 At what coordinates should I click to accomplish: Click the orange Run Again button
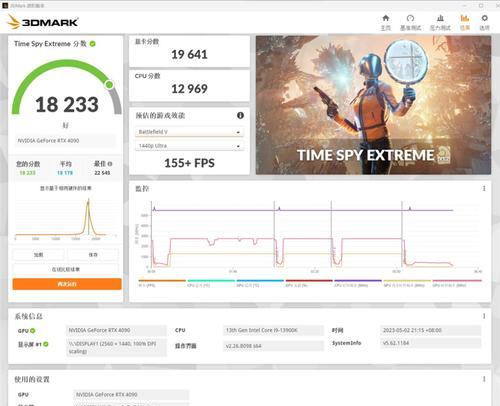[67, 284]
